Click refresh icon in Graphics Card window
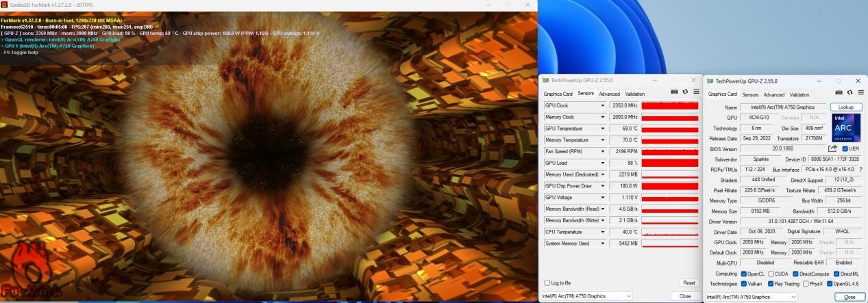The width and height of the screenshot is (868, 303). [850, 92]
